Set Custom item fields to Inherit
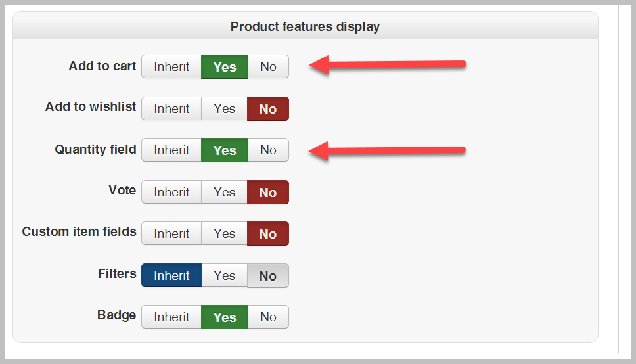This screenshot has height=364, width=636. (x=171, y=233)
